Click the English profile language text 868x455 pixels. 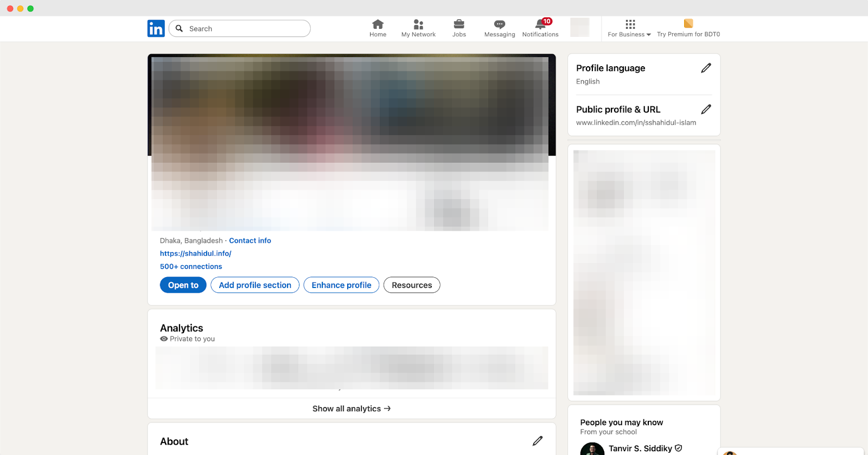588,81
